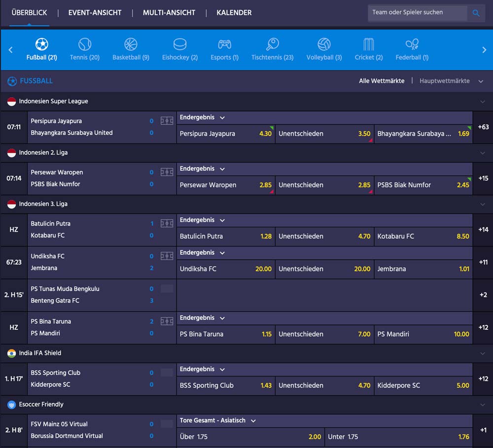Open Tore Gesamt - Asiatisch market dropdown
Viewport: 493px width, 448px height.
coord(253,421)
